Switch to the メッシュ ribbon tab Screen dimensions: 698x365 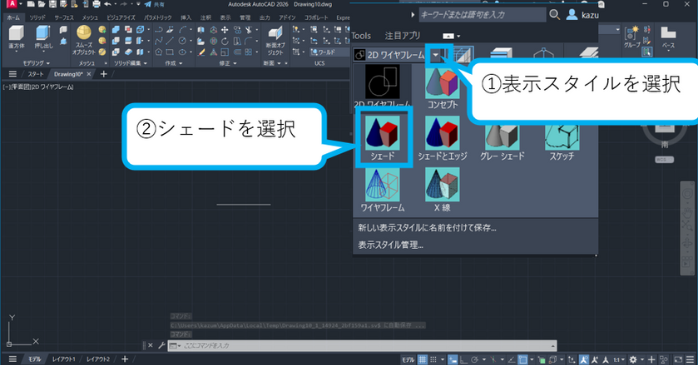90,17
